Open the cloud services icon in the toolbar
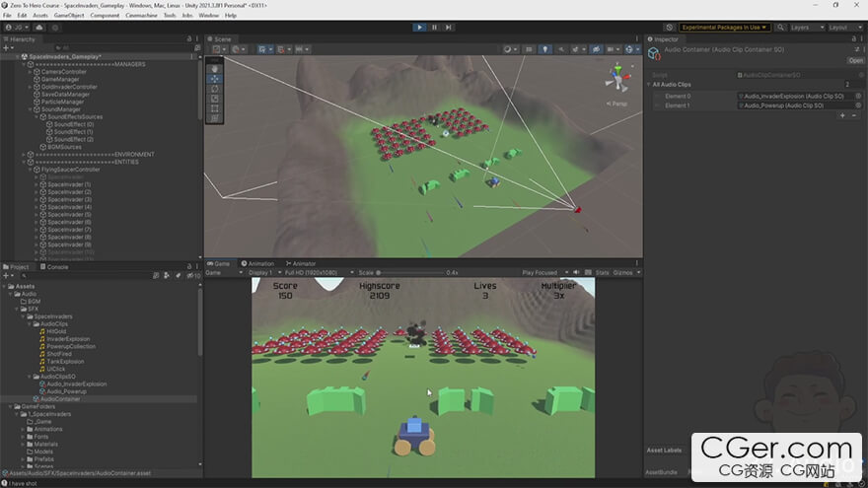 39,28
